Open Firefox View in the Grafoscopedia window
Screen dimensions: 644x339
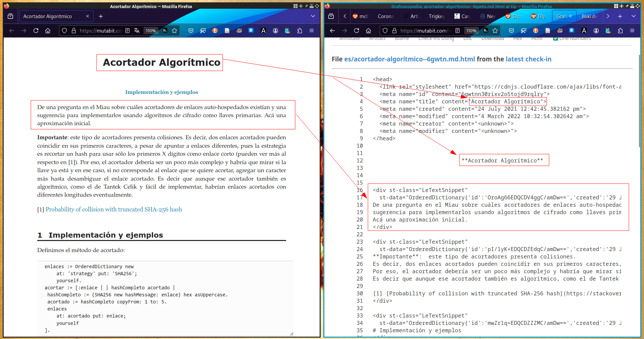(331, 16)
